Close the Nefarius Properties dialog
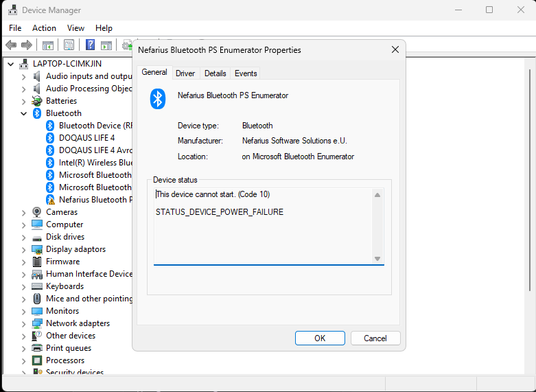The image size is (536, 392). [395, 49]
